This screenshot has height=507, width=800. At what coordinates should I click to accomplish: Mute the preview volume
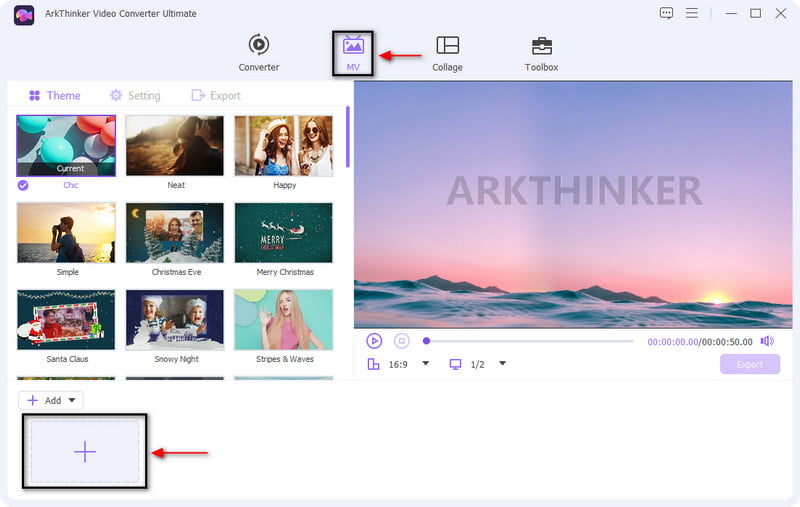point(767,341)
